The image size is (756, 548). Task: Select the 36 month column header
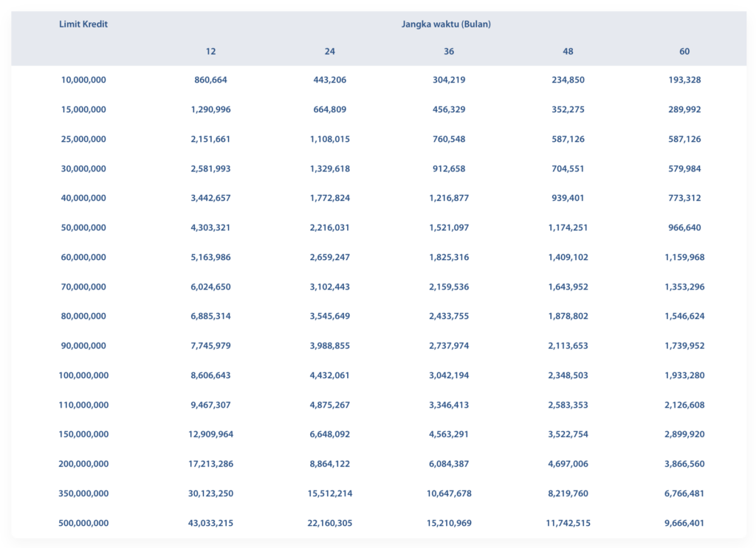(449, 52)
